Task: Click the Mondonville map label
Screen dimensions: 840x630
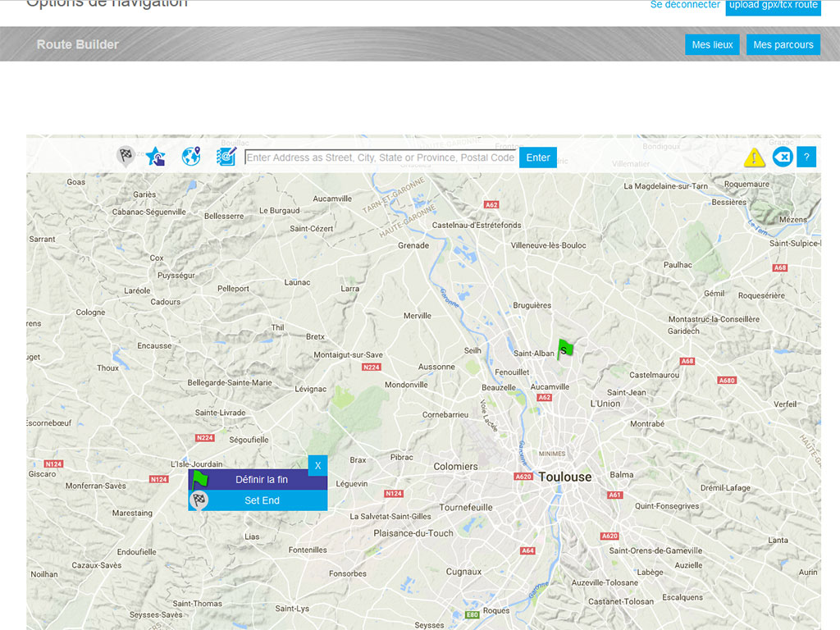Action: (407, 385)
